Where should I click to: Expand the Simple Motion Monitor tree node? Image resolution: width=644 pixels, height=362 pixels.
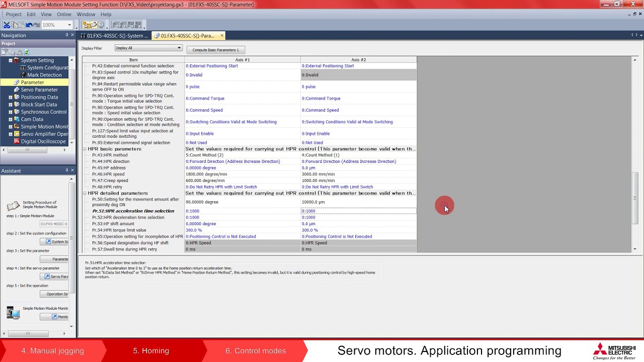pos(10,127)
